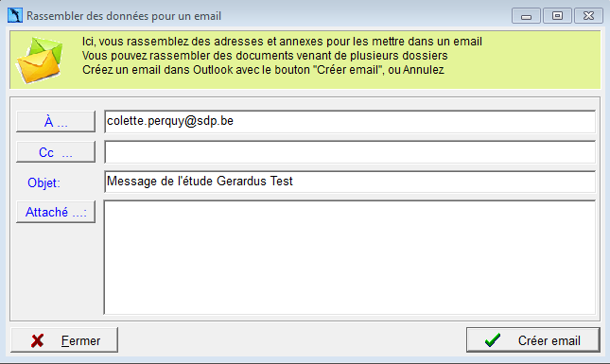Maximize the email data dialog window
Image resolution: width=610 pixels, height=364 pixels.
557,16
